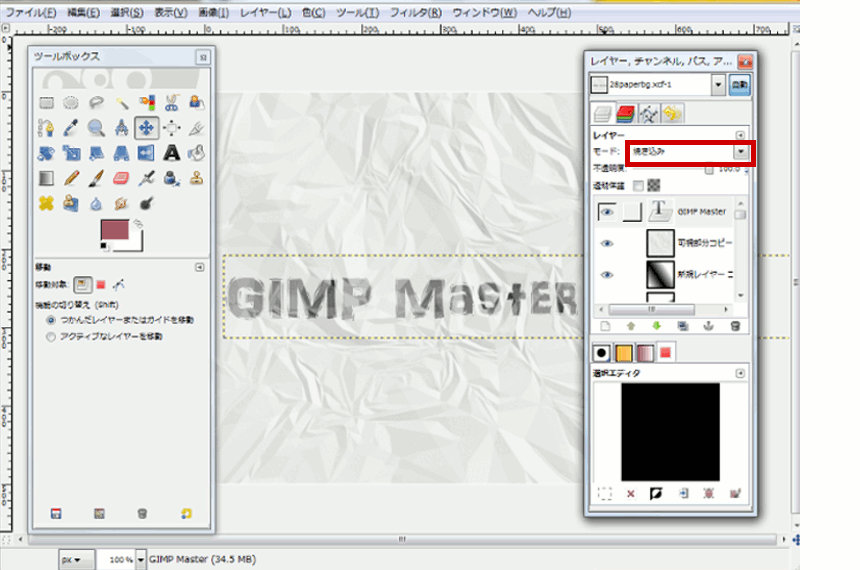
Task: Choose the 'アクティブなレイヤーを移動' radio option
Action: [51, 336]
